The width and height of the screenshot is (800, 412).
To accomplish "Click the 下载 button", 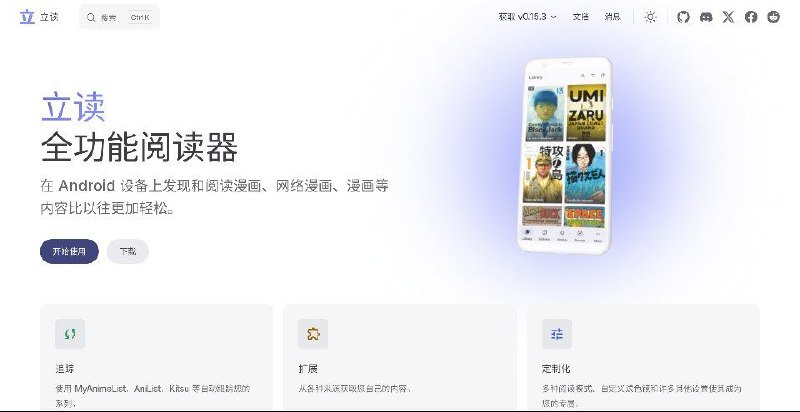I will coord(128,251).
